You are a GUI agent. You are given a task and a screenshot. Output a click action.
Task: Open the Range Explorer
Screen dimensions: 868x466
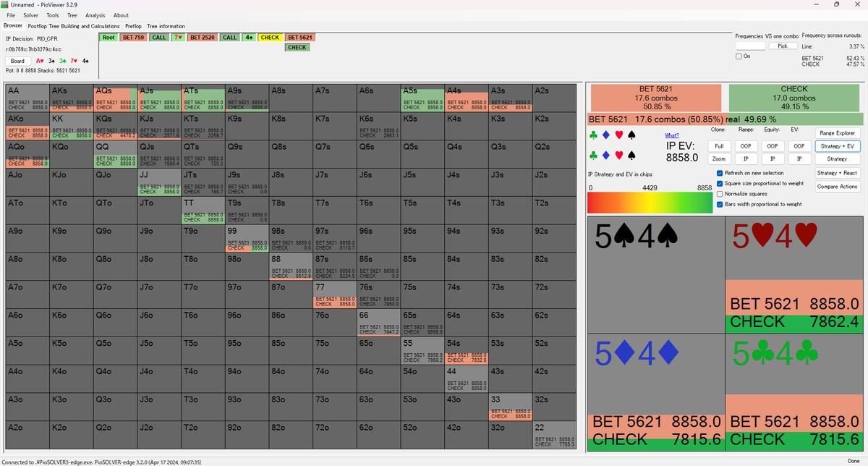click(837, 133)
